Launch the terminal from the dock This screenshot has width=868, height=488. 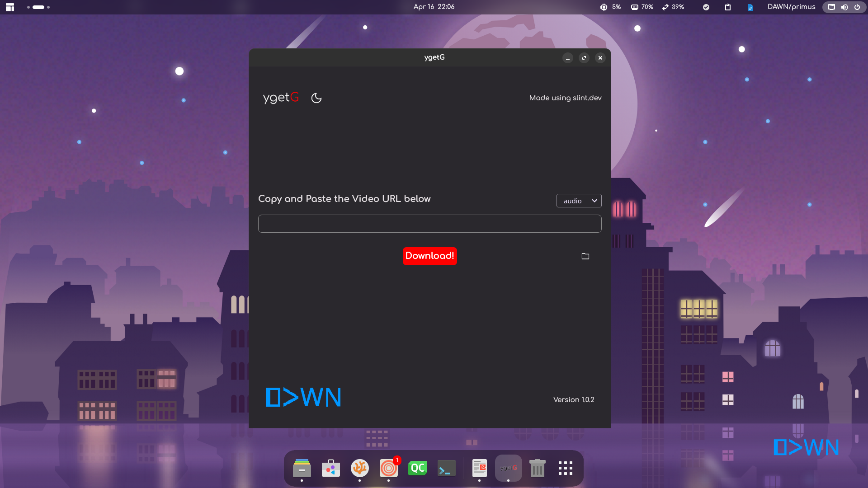[446, 469]
